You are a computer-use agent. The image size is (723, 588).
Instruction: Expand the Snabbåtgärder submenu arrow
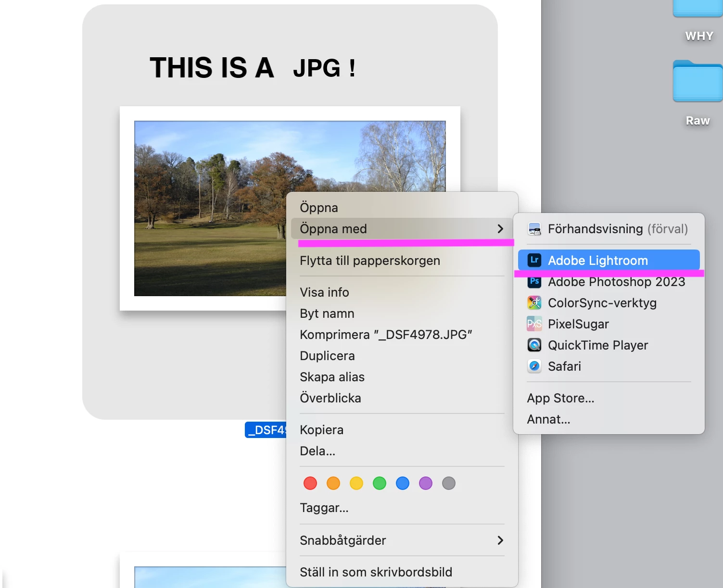point(500,540)
